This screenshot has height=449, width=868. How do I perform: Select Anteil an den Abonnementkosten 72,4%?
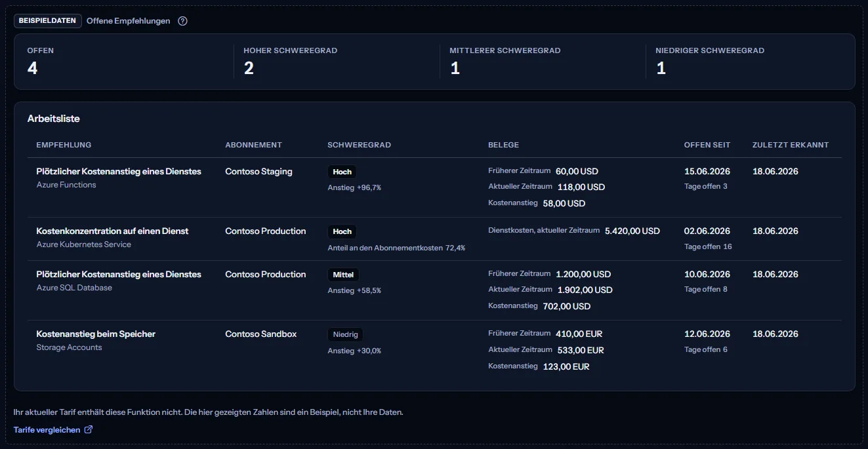click(396, 248)
